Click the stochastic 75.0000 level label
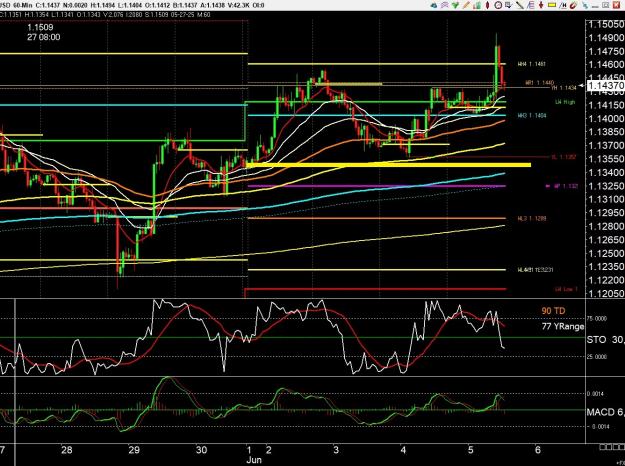625x466 pixels. [598, 319]
